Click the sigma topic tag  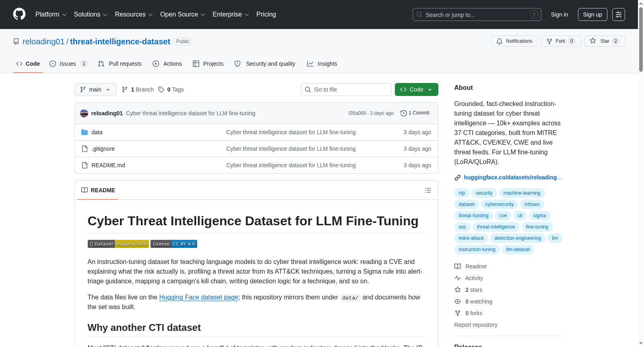[x=539, y=216]
